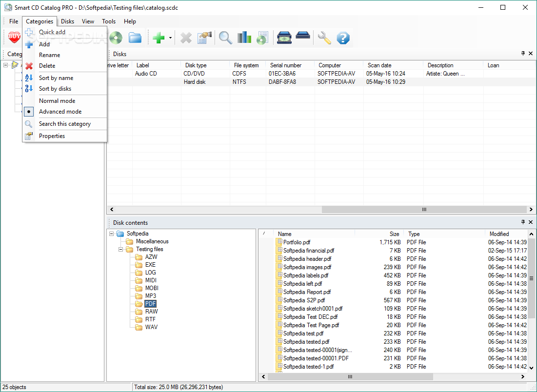Click the green CD disc toolbar icon
Viewport: 537px width, 392px height.
[116, 38]
